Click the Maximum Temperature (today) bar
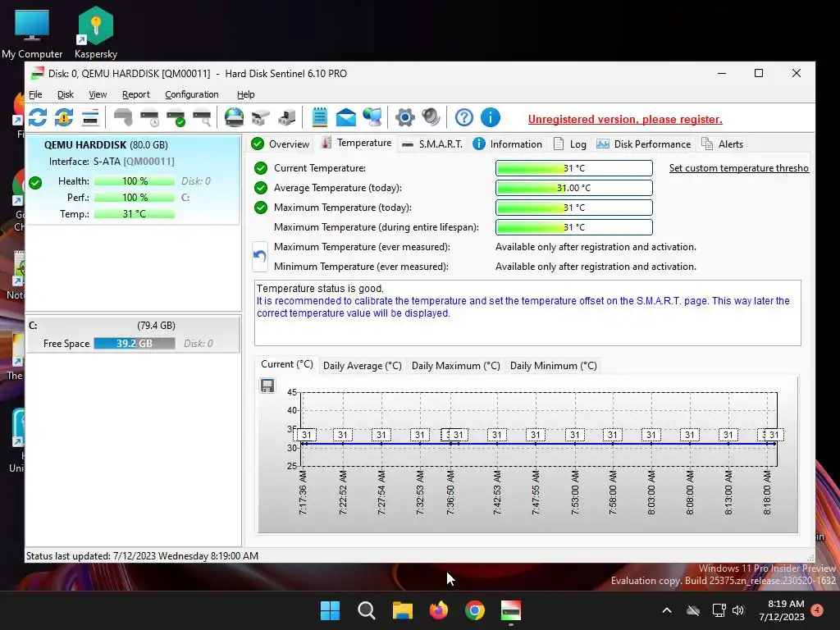Screen dimensions: 840x630 point(573,208)
